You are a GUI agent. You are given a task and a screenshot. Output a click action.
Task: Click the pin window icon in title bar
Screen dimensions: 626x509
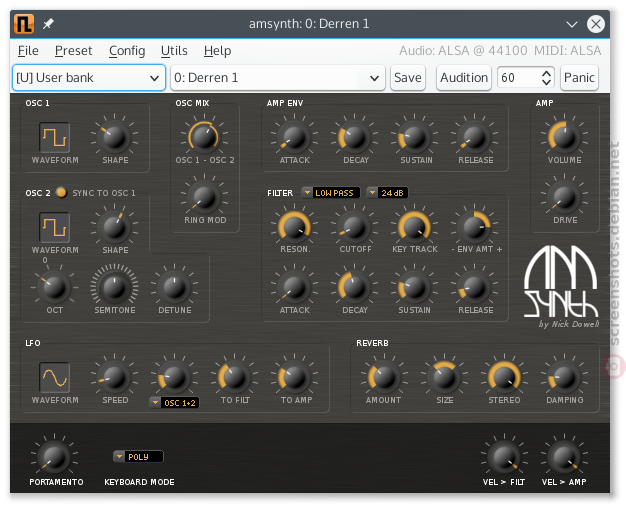[48, 24]
